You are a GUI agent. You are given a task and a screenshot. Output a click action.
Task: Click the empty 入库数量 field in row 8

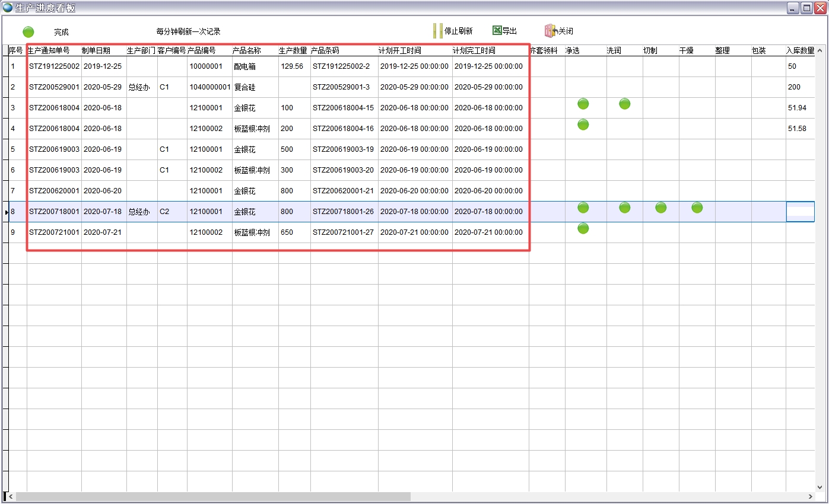click(x=800, y=212)
